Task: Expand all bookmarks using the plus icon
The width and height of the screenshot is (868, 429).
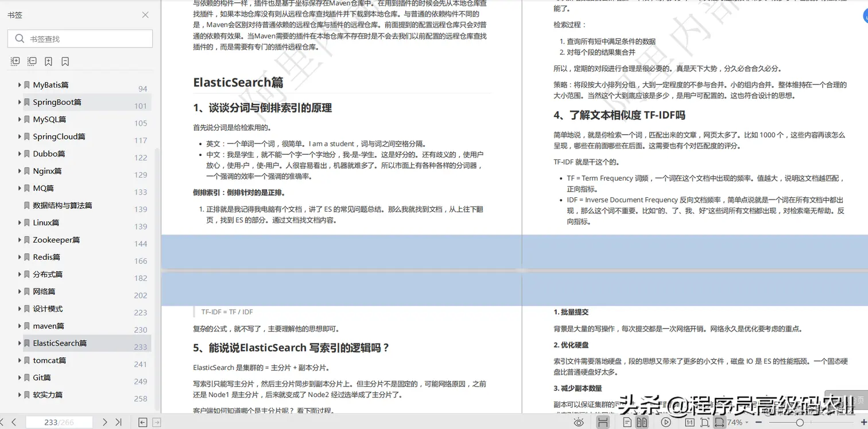Action: pos(15,61)
